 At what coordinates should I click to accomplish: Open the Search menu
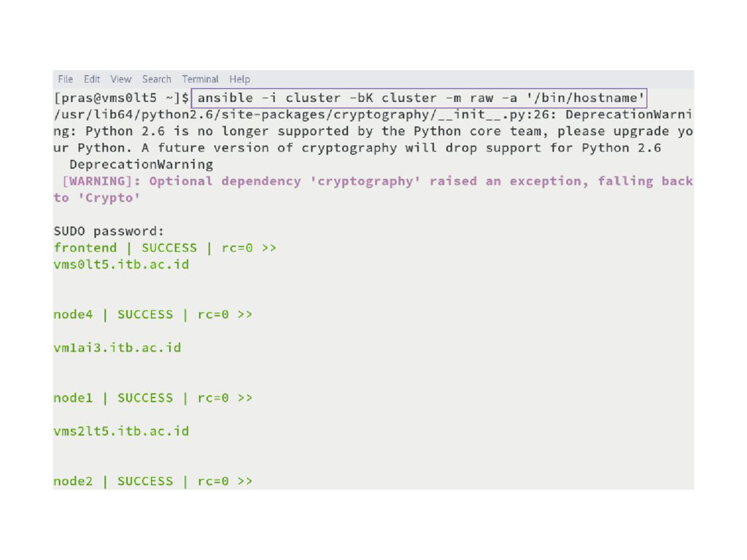(156, 79)
